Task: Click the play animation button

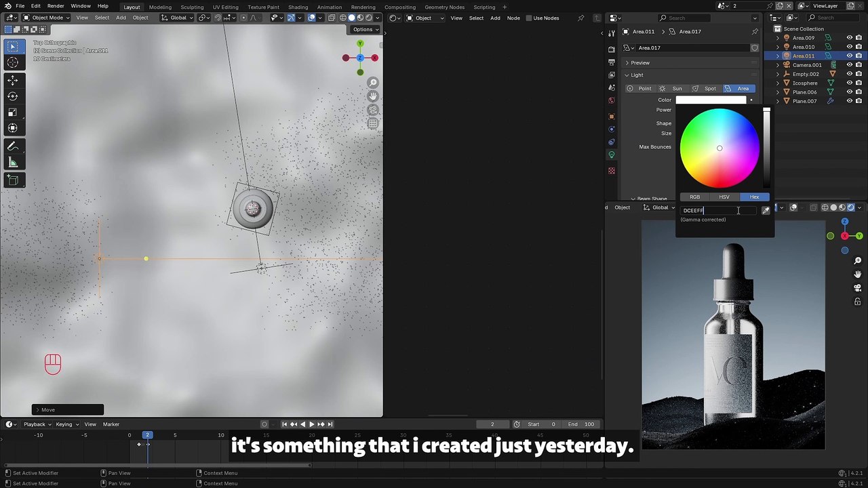Action: tap(311, 424)
